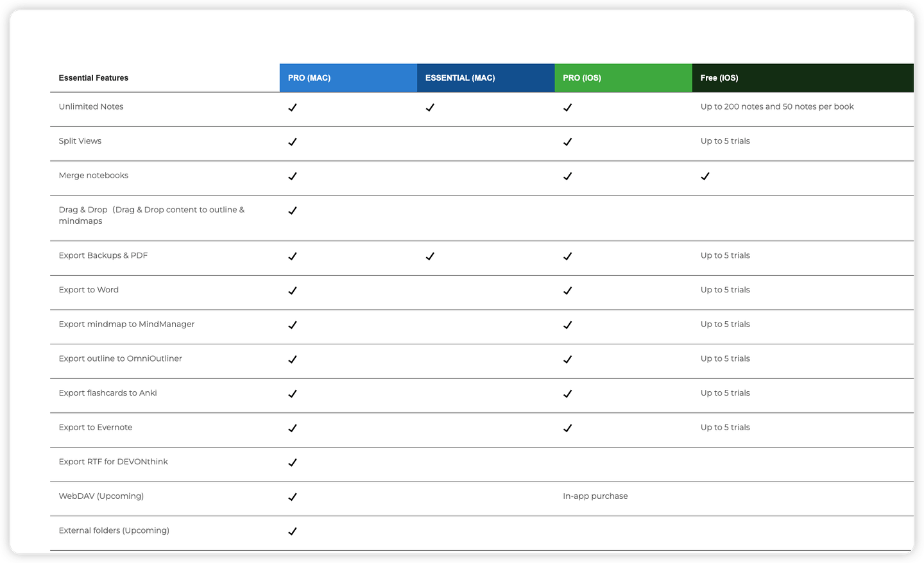Click the green PRO (iOS) header
924x563 pixels.
point(624,78)
